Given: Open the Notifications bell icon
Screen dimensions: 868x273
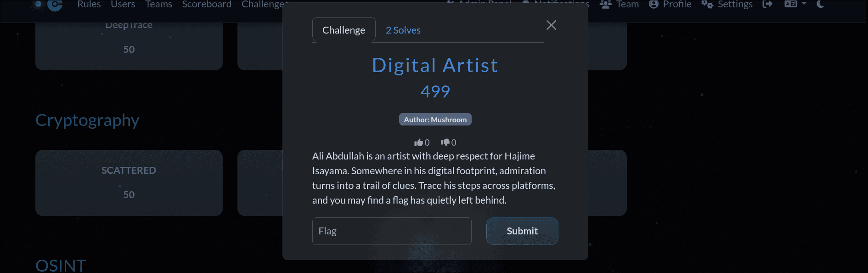Looking at the screenshot, I should click(526, 4).
